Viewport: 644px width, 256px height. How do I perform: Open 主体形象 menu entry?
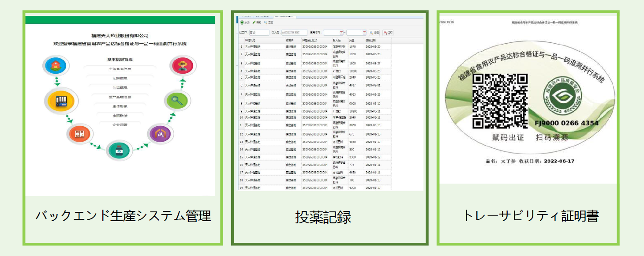pos(120,106)
